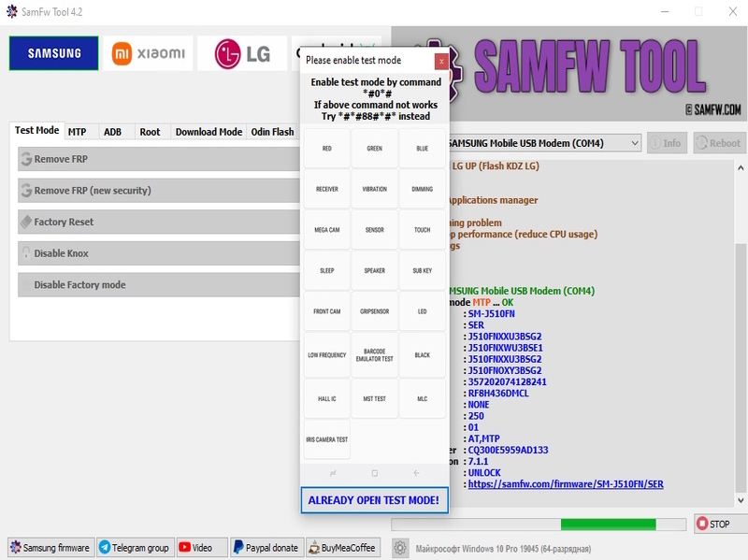Open the Telegram group button
The height and width of the screenshot is (560, 748).
[x=136, y=548]
